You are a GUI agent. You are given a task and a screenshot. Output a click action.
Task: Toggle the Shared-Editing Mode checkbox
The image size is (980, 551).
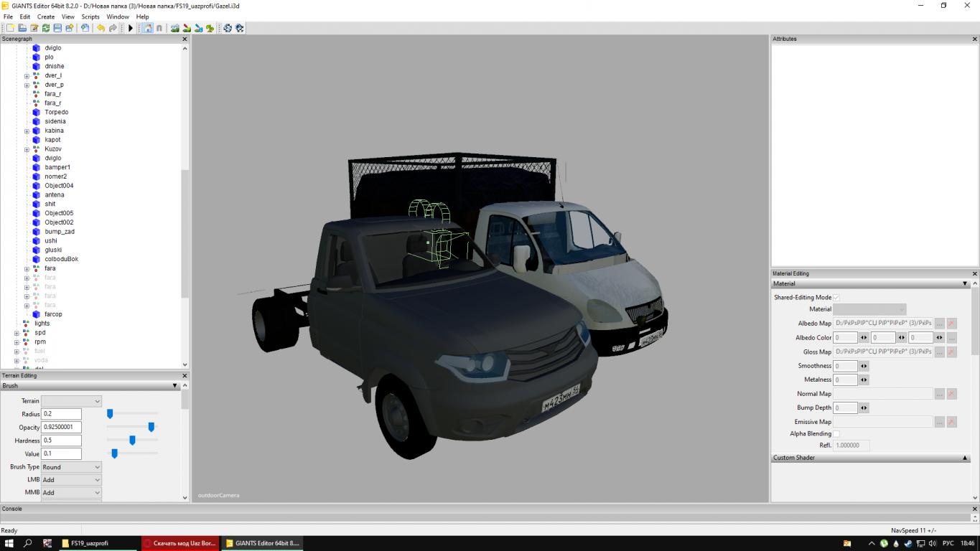[836, 298]
